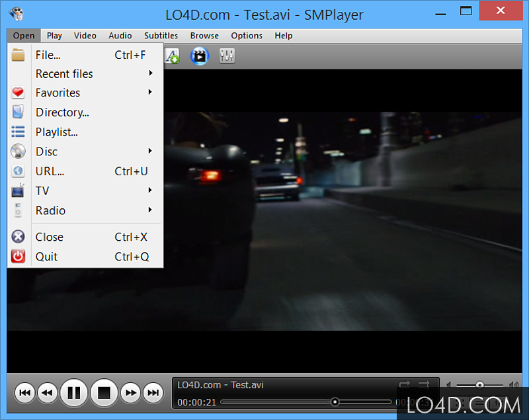Image resolution: width=529 pixels, height=420 pixels.
Task: Mute audio via the speaker icon
Action: 449,384
